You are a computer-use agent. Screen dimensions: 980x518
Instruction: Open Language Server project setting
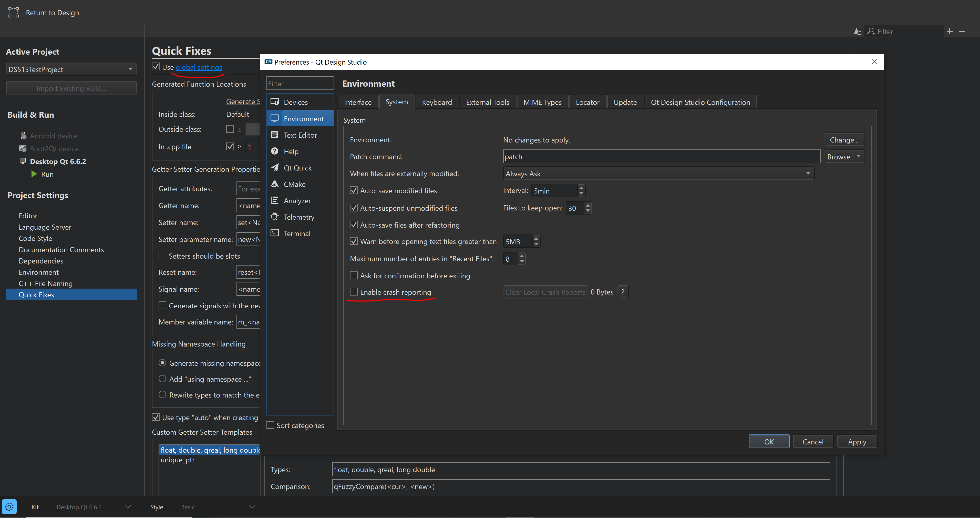[45, 227]
